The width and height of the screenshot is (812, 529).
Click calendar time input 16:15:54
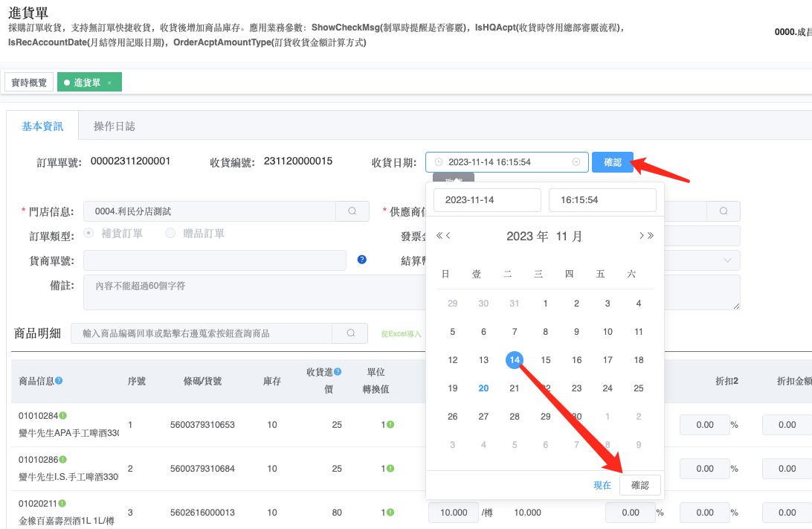602,200
